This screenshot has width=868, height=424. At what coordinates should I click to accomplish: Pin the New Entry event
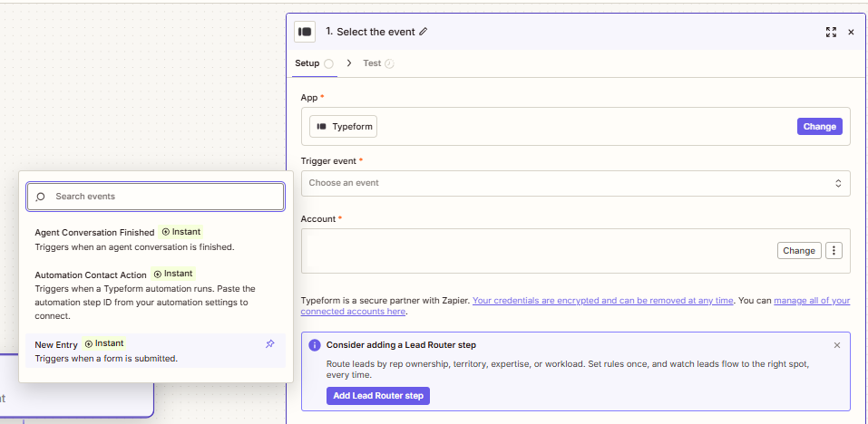click(269, 344)
